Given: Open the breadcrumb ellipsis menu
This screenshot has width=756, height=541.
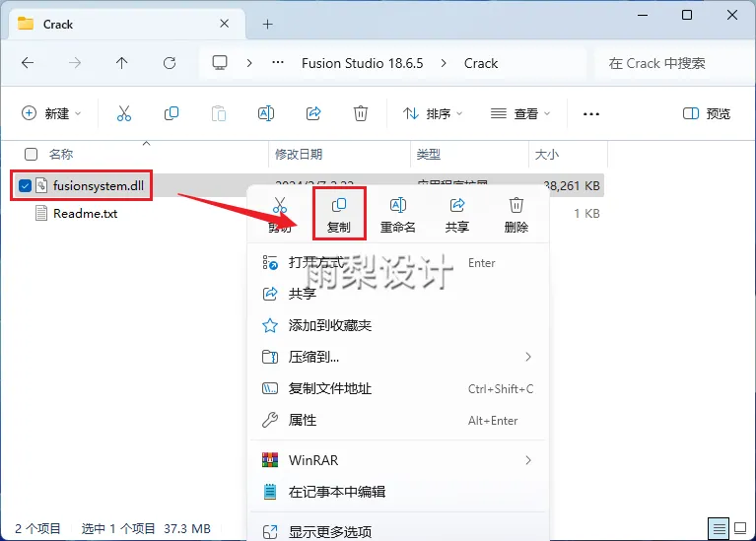Looking at the screenshot, I should pyautogui.click(x=278, y=63).
